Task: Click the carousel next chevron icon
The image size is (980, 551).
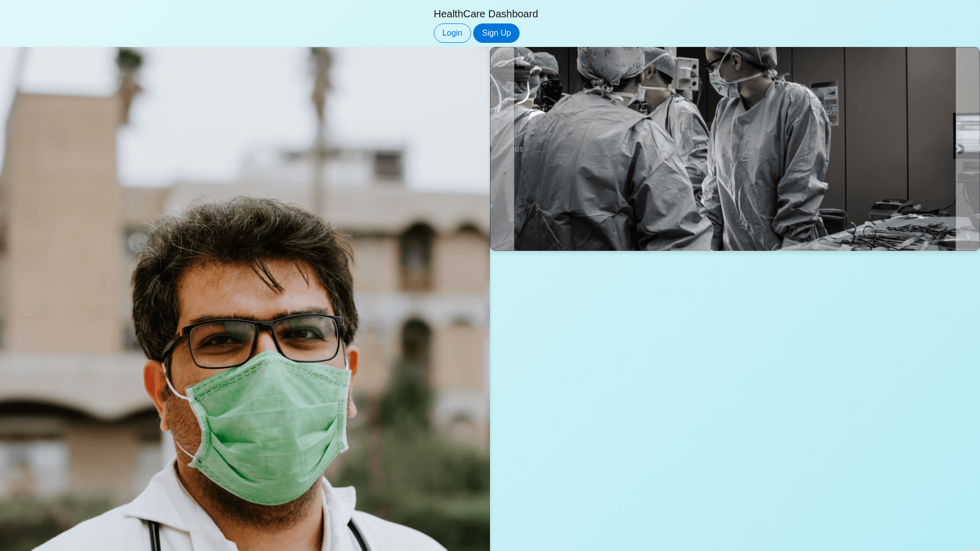Action: (x=959, y=149)
